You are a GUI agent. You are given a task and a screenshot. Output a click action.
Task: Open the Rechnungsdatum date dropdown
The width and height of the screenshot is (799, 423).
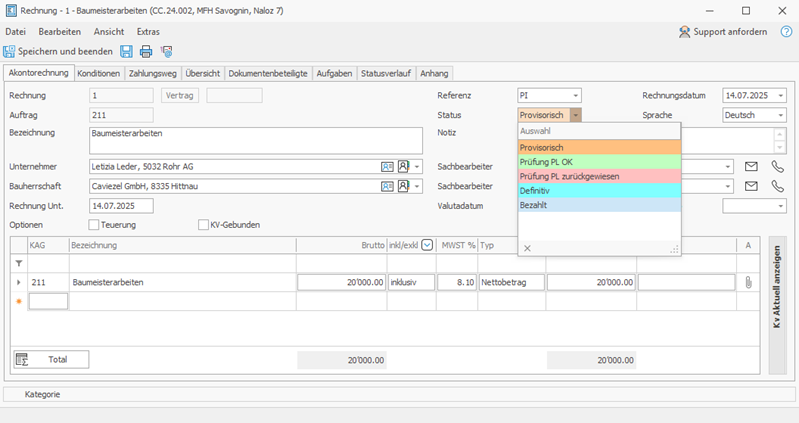pyautogui.click(x=781, y=95)
